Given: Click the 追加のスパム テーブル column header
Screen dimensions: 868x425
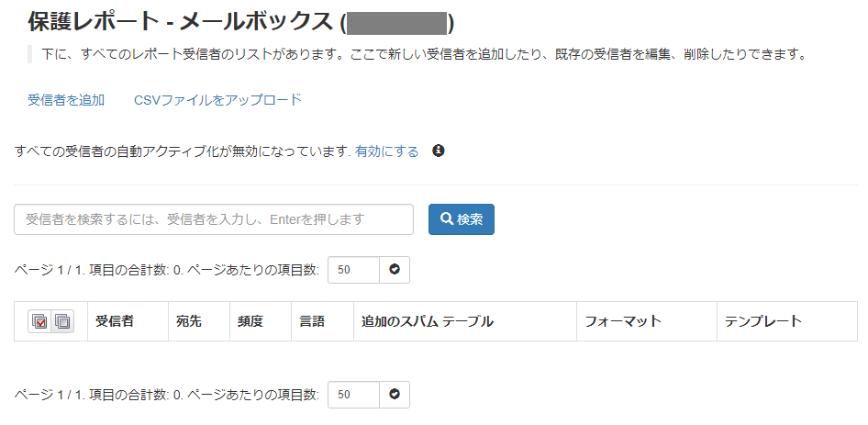Looking at the screenshot, I should [x=428, y=321].
